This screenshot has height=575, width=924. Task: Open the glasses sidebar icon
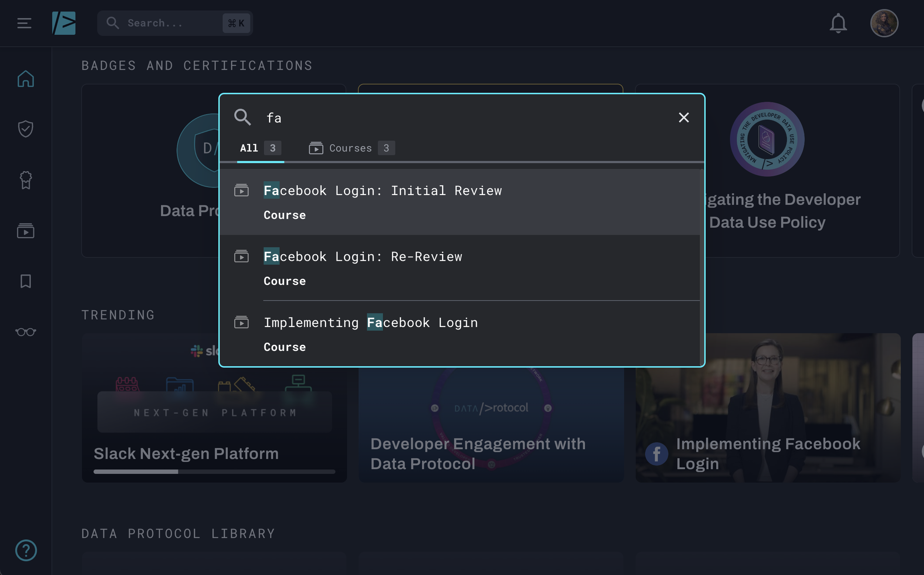point(26,332)
